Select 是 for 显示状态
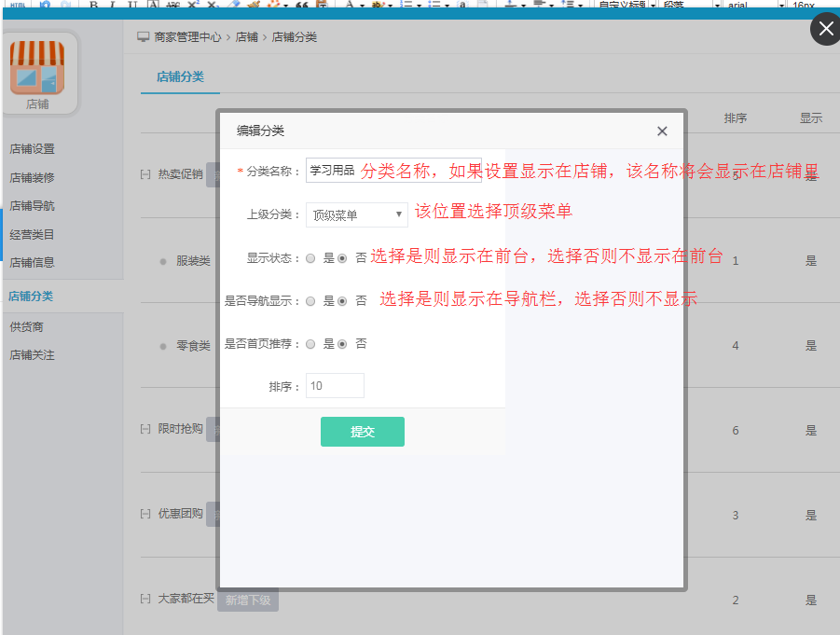The height and width of the screenshot is (635, 840). point(311,258)
